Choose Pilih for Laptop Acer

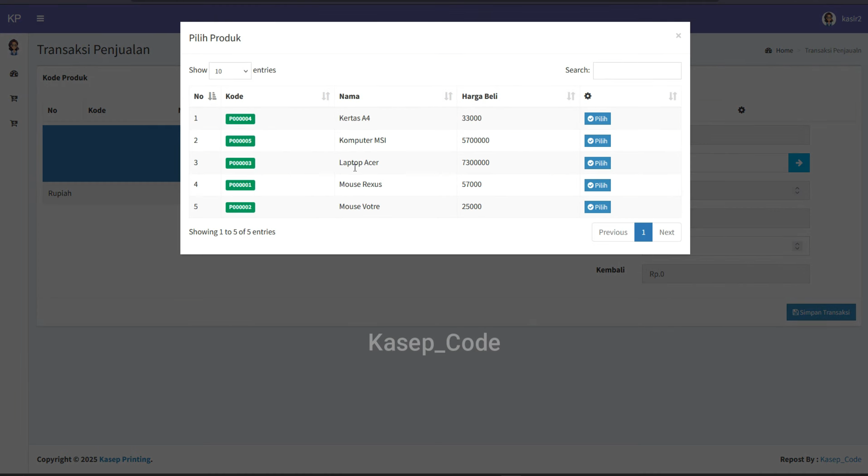click(597, 163)
